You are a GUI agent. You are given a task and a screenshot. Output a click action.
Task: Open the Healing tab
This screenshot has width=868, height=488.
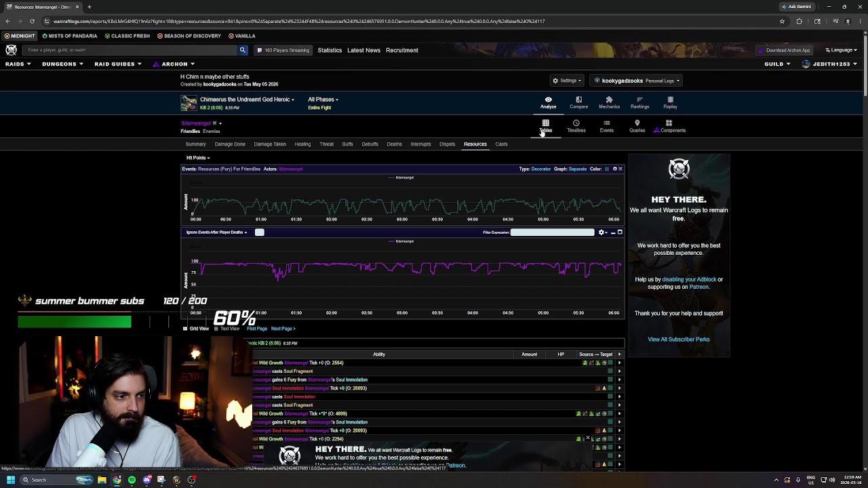click(302, 144)
